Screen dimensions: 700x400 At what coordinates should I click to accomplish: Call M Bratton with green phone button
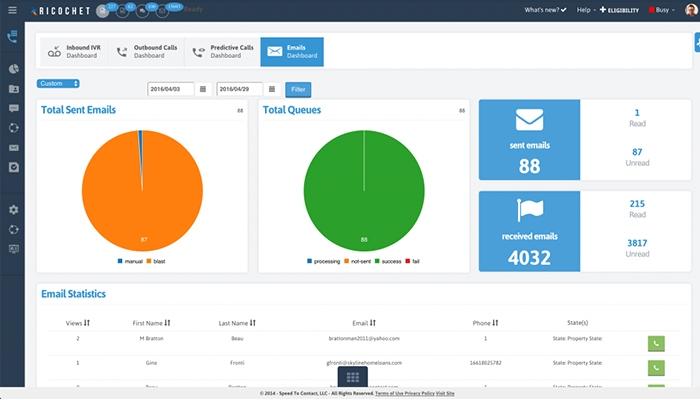(656, 344)
